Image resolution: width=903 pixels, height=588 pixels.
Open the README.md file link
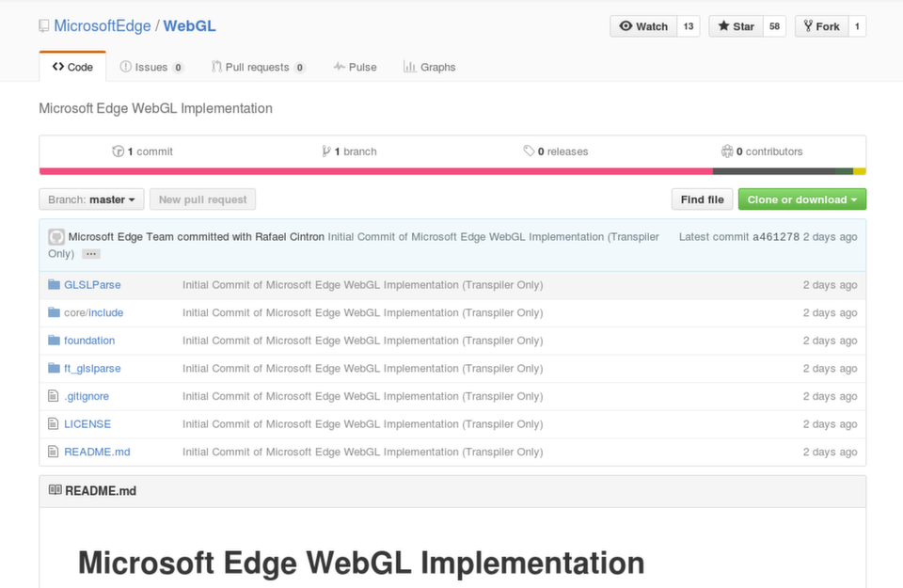[97, 453]
